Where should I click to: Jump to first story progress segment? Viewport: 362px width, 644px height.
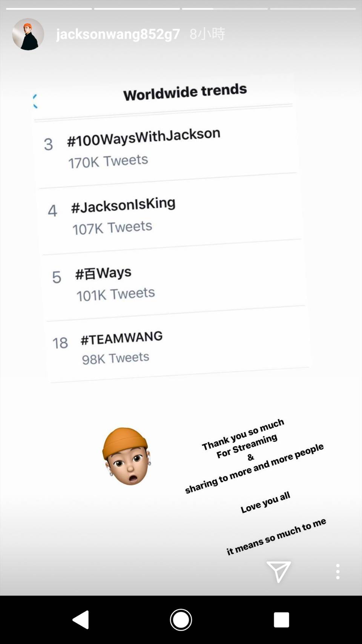(49, 9)
